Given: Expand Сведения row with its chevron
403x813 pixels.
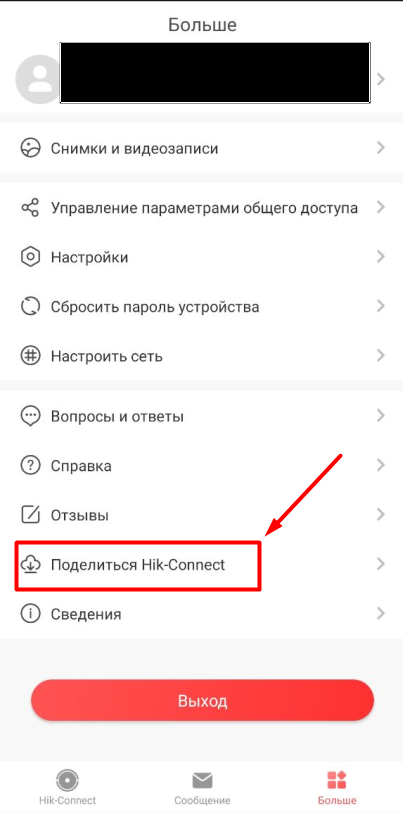Looking at the screenshot, I should click(x=381, y=614).
